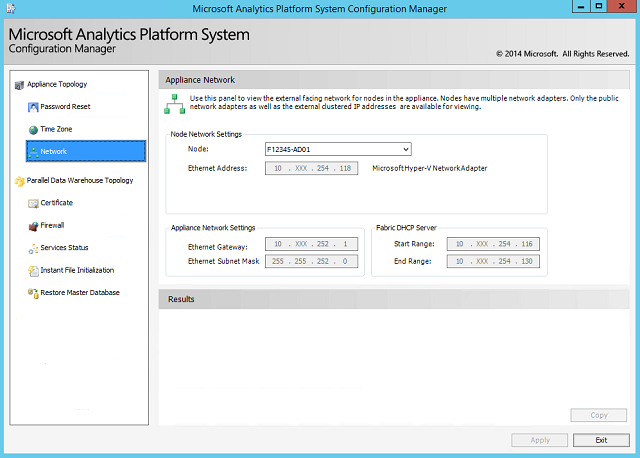640x458 pixels.
Task: Click the Ethernet Address IP field
Action: tap(311, 168)
